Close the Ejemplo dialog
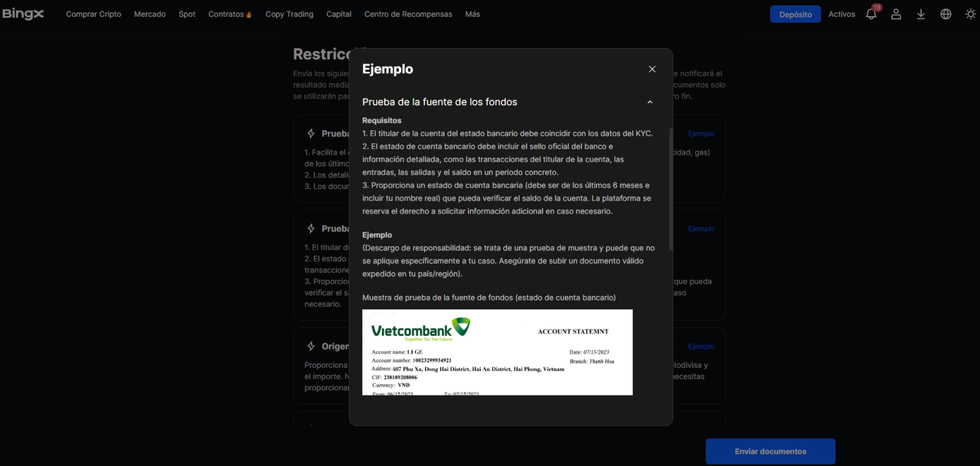Image resolution: width=980 pixels, height=466 pixels. (x=652, y=69)
